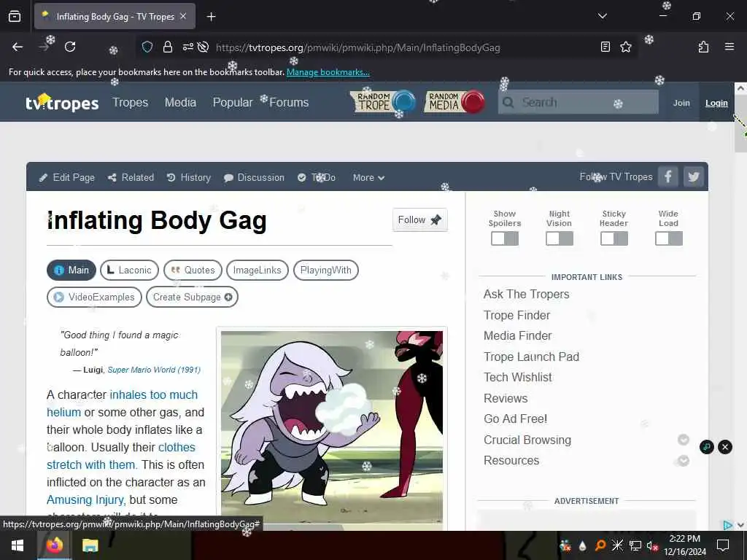This screenshot has width=747, height=560.
Task: Click the muted volume tray icon
Action: (x=651, y=545)
